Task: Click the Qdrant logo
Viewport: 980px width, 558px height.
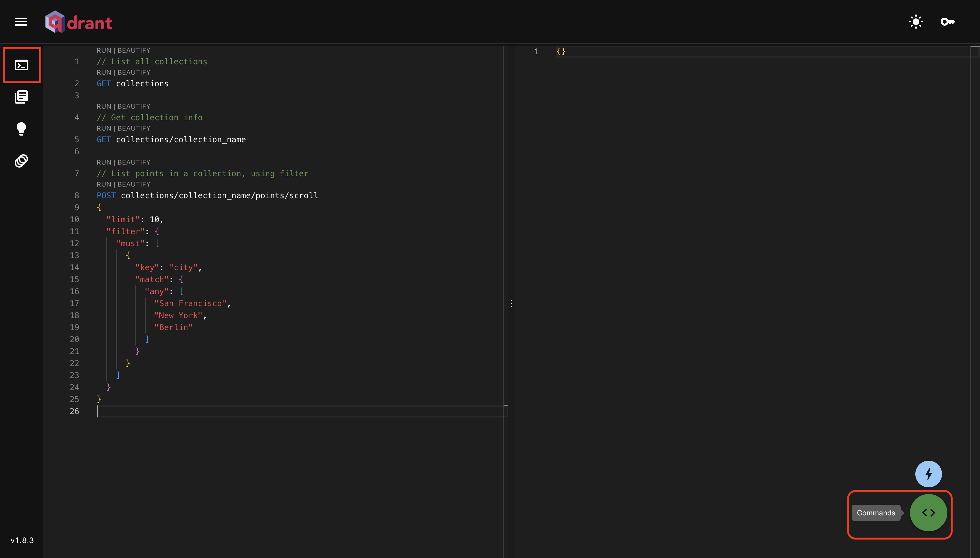Action: coord(79,22)
